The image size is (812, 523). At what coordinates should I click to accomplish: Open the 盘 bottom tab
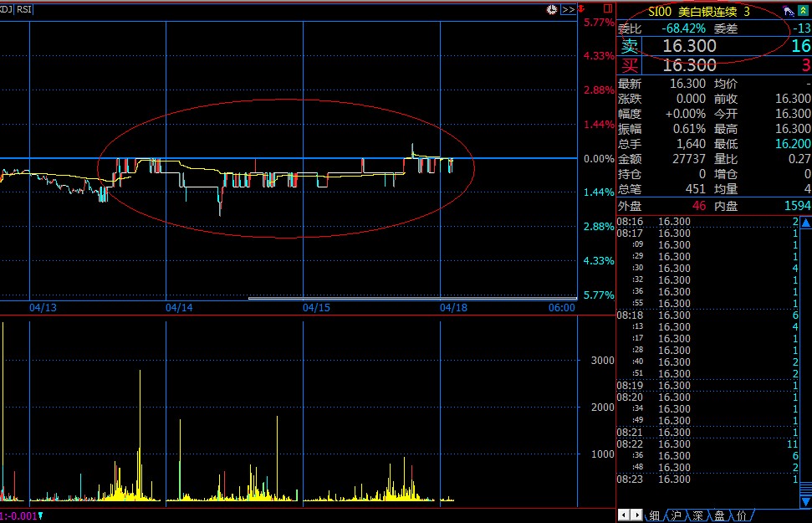(x=719, y=515)
